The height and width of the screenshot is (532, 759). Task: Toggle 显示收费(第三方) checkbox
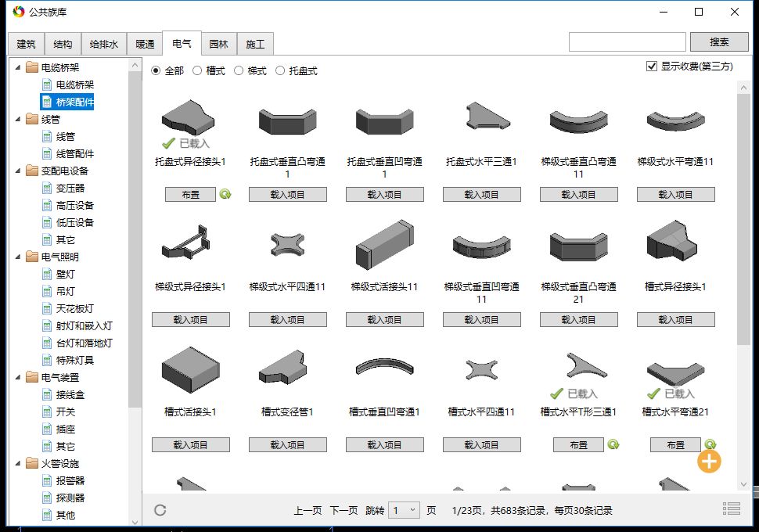pos(652,66)
